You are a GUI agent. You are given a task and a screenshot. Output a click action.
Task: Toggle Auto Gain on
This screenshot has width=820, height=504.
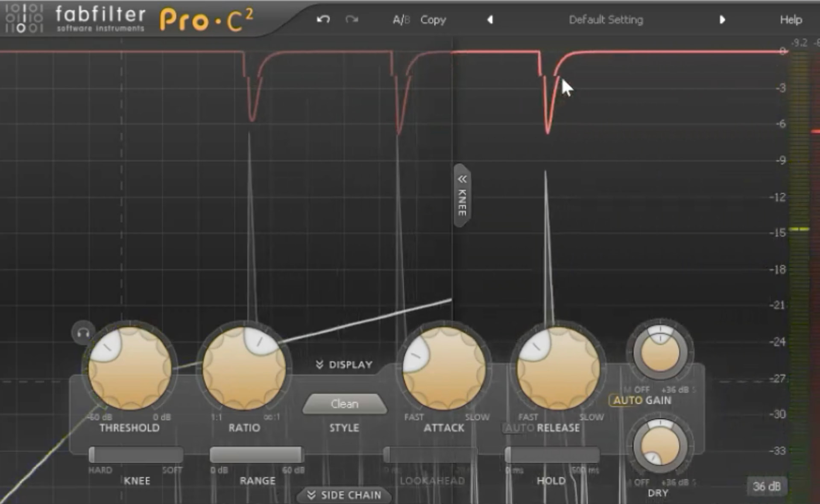point(626,400)
